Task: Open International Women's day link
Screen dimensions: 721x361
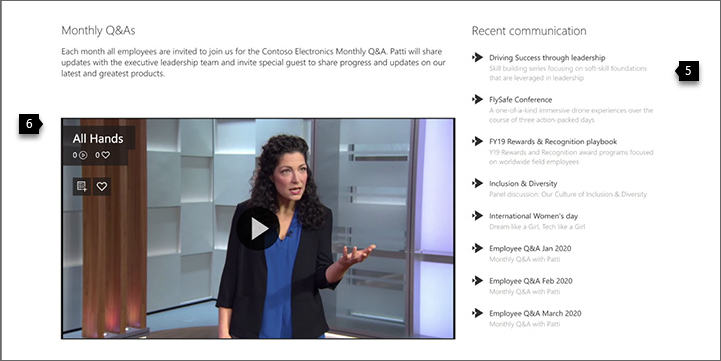Action: [533, 216]
